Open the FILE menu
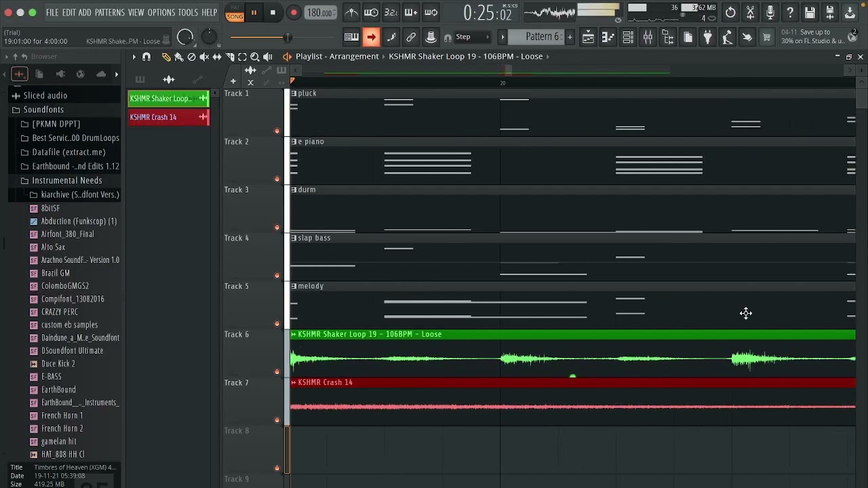The image size is (868, 488). coord(52,12)
